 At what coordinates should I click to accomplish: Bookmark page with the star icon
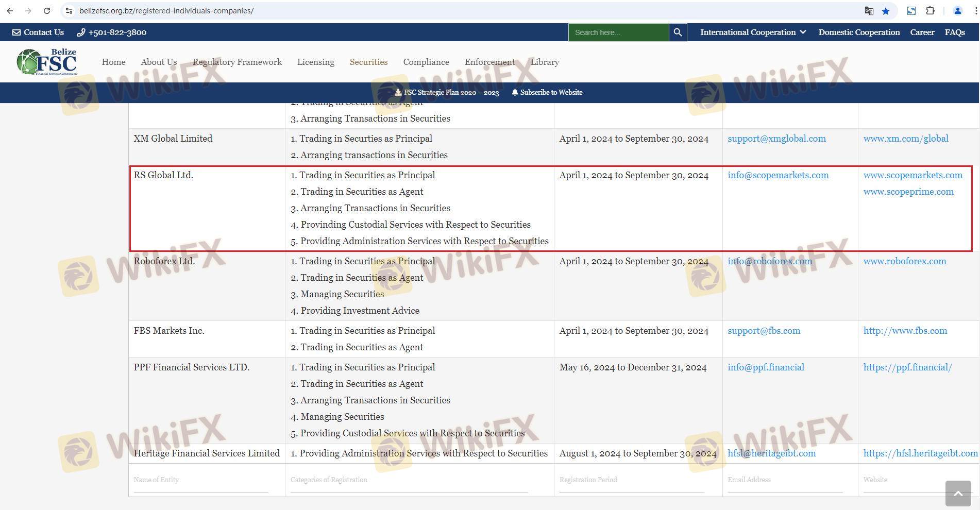pyautogui.click(x=886, y=11)
